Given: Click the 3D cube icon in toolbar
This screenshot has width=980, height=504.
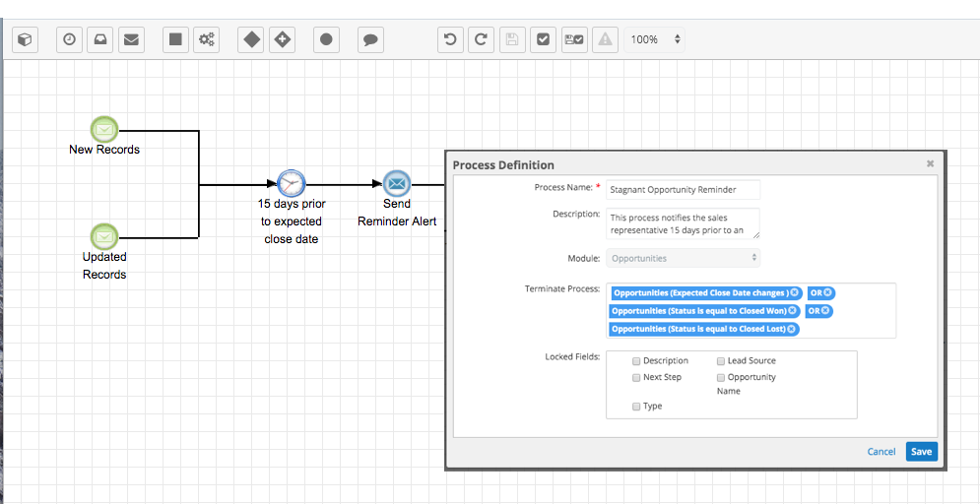Looking at the screenshot, I should tap(26, 39).
